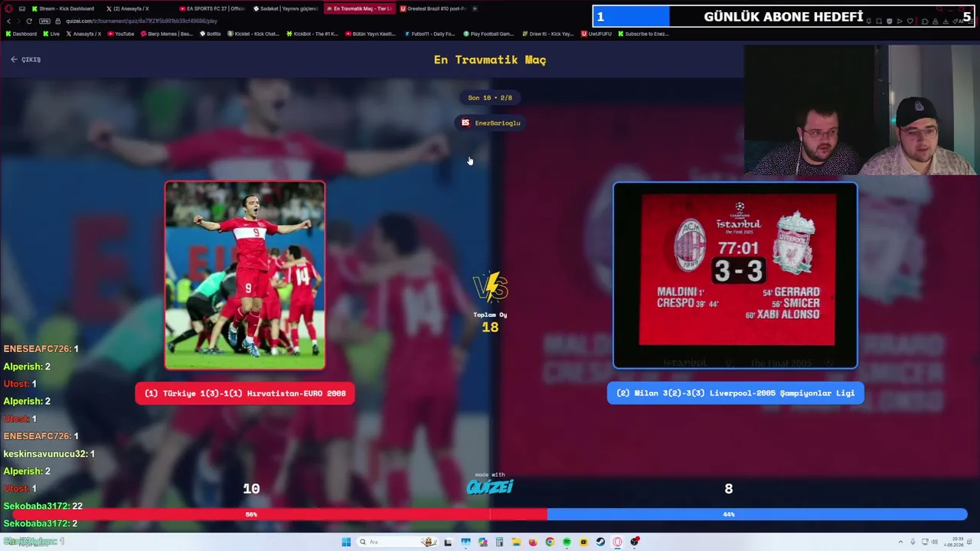Click the EnezSarioglu user badge
Screen dimensions: 980x551
(x=490, y=122)
